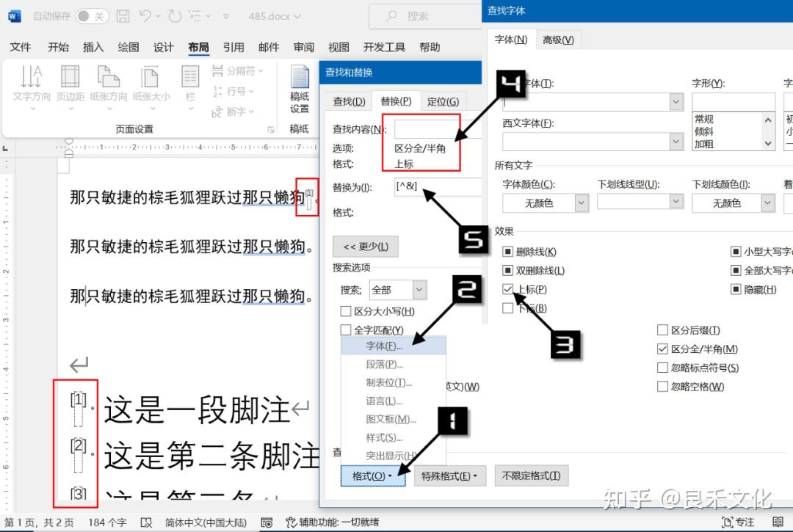793x532 pixels.
Task: Click the 文字方向 text direction icon
Action: point(32,76)
